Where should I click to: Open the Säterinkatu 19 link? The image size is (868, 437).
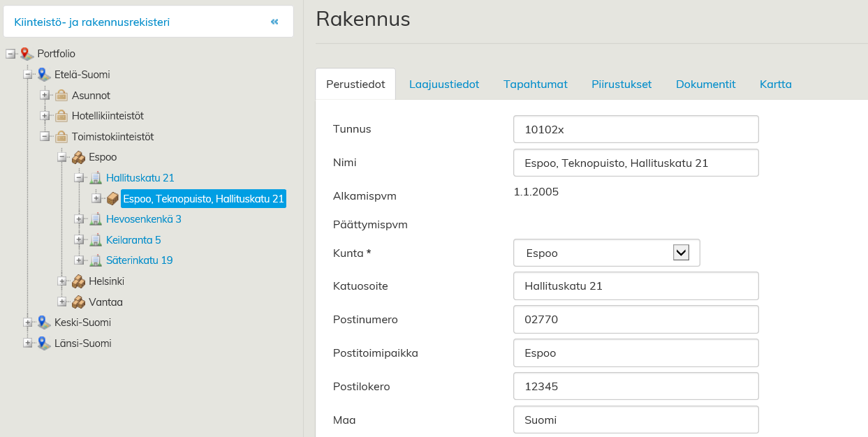(139, 260)
